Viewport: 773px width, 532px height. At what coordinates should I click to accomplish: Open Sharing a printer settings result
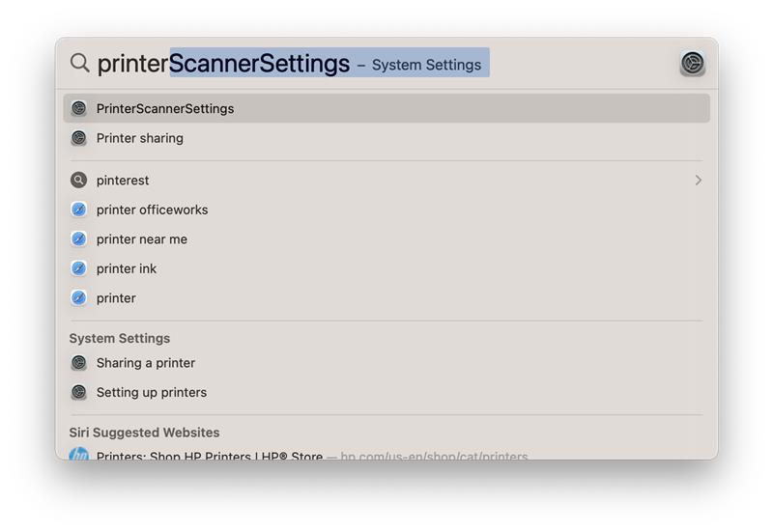tap(146, 363)
